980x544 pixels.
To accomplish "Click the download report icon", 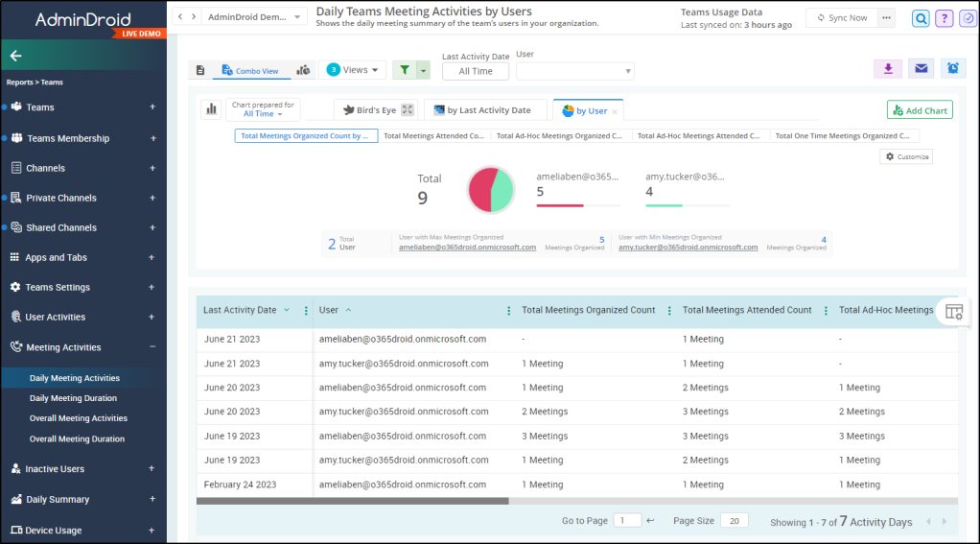I will click(888, 68).
